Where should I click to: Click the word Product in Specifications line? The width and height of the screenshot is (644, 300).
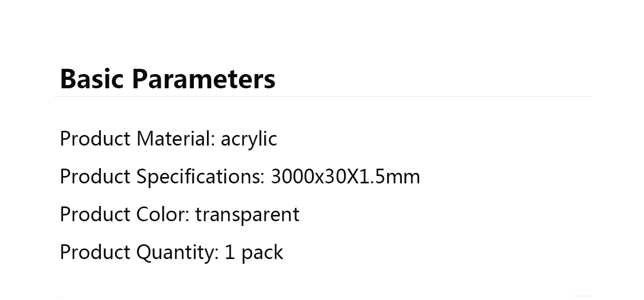pyautogui.click(x=95, y=177)
